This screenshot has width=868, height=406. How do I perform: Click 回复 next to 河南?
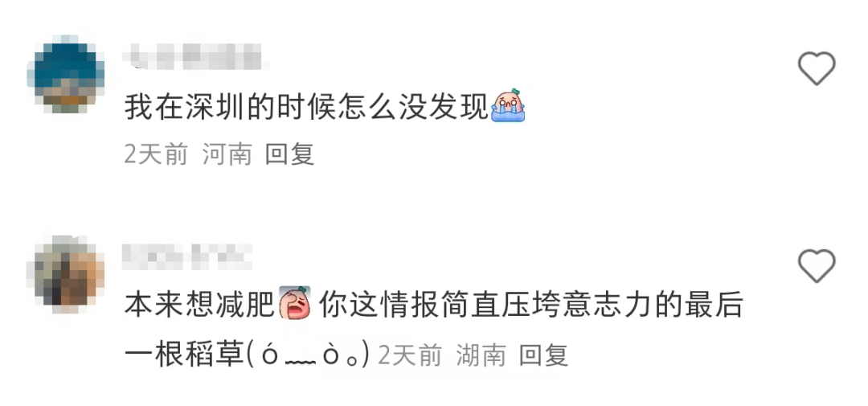pos(289,154)
